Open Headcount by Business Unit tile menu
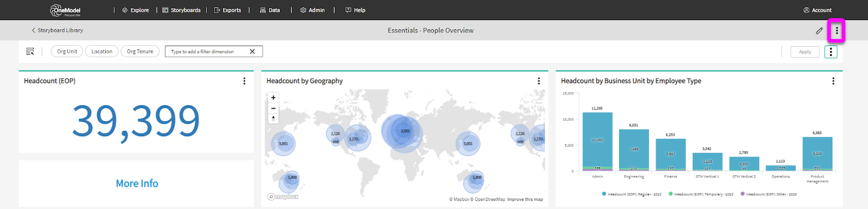The height and width of the screenshot is (209, 868). click(x=833, y=81)
